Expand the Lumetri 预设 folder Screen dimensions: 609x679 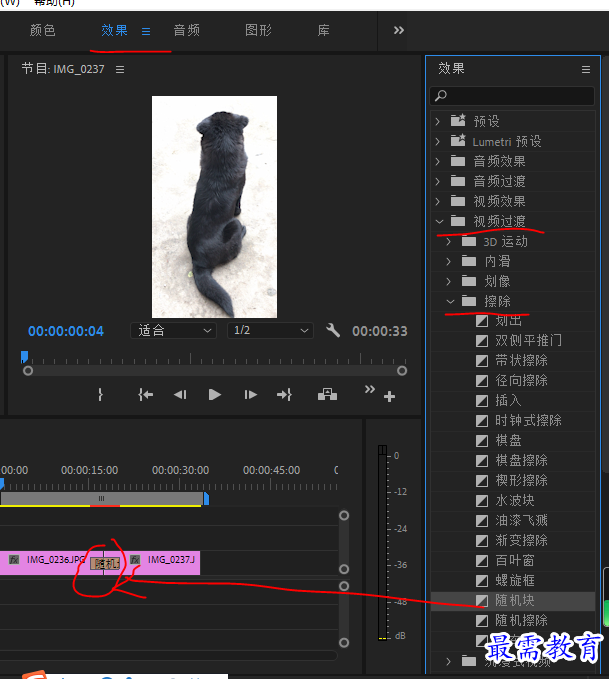pyautogui.click(x=438, y=141)
